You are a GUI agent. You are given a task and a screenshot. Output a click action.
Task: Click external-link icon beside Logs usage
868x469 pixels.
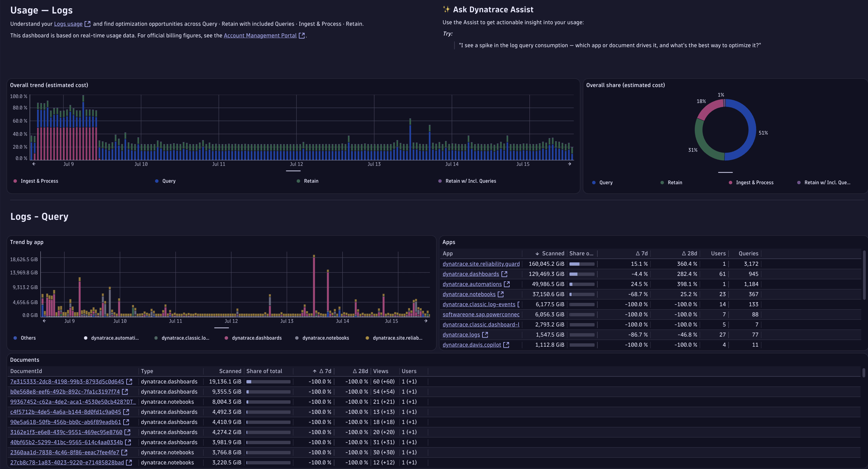(88, 24)
